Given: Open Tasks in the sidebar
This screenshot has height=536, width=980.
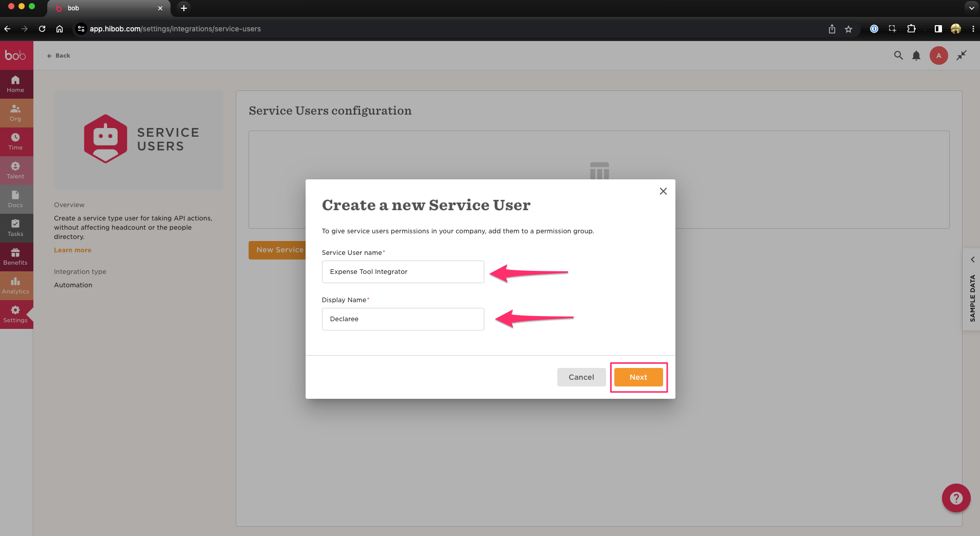Looking at the screenshot, I should [x=15, y=228].
